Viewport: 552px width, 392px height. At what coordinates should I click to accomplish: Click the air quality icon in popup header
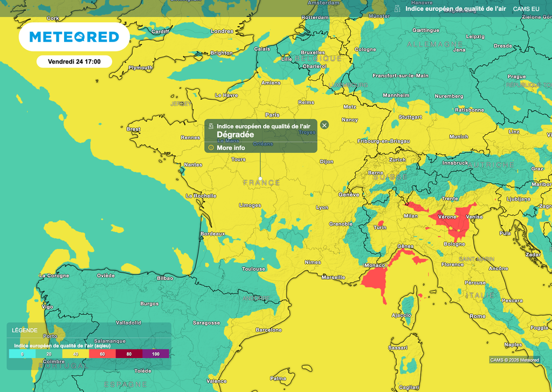tap(211, 126)
